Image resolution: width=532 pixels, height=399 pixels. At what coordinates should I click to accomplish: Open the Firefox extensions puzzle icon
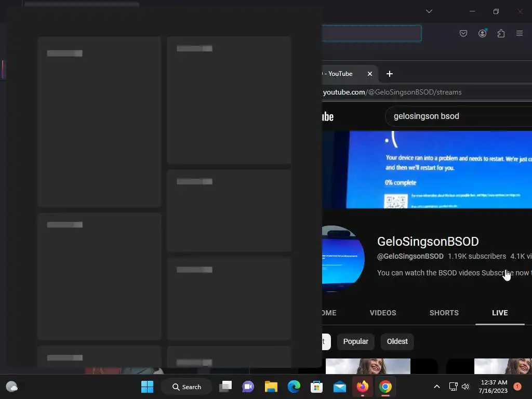[501, 33]
